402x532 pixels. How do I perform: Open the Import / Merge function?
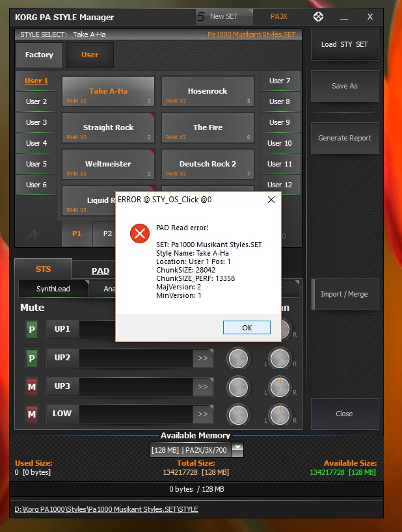pyautogui.click(x=345, y=294)
